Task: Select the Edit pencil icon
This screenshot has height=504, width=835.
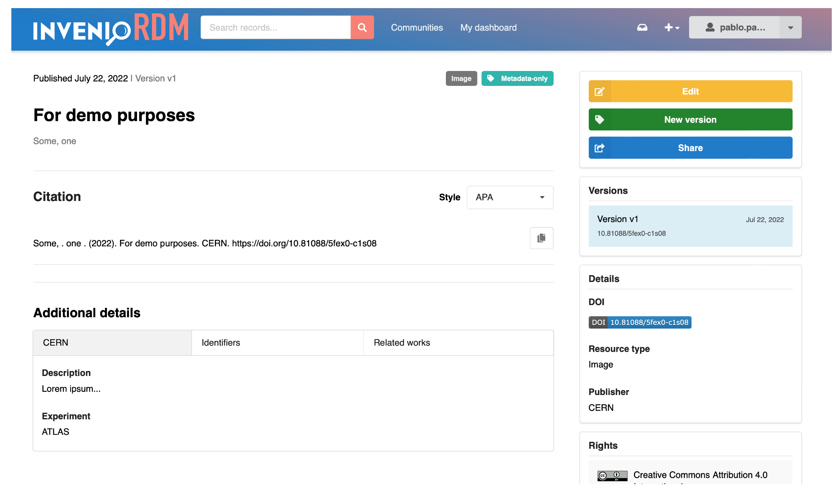Action: click(x=600, y=91)
